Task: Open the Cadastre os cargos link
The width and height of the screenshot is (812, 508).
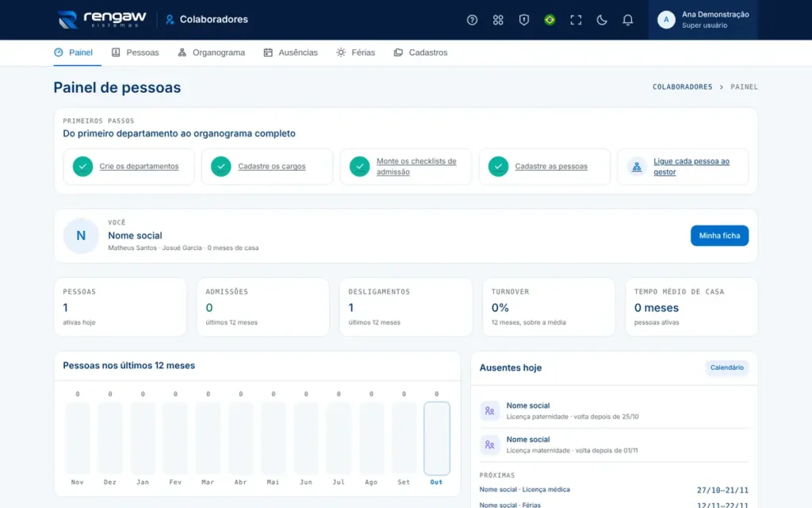Action: 271,167
